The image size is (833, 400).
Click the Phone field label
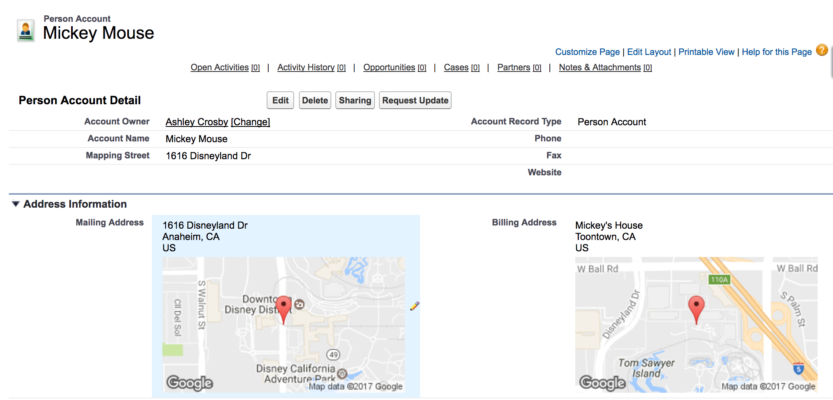pos(548,139)
